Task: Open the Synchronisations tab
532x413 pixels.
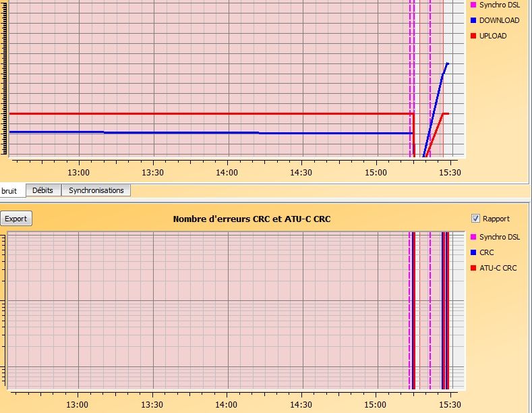Action: point(96,190)
